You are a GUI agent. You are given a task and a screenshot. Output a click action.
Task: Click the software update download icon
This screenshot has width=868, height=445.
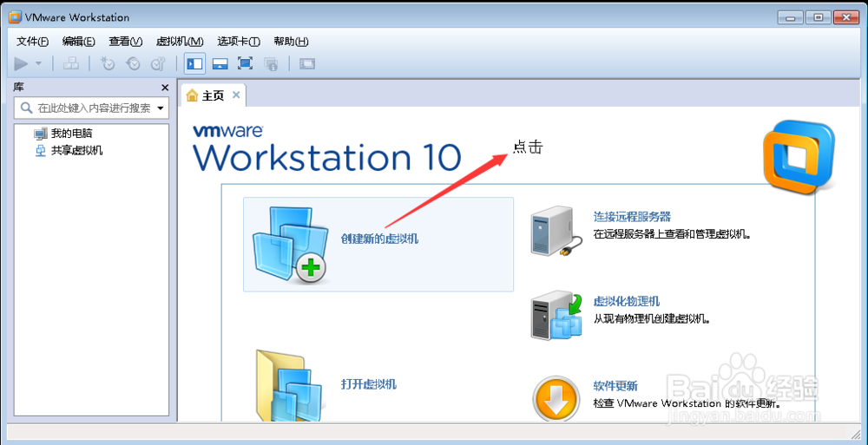click(x=556, y=397)
